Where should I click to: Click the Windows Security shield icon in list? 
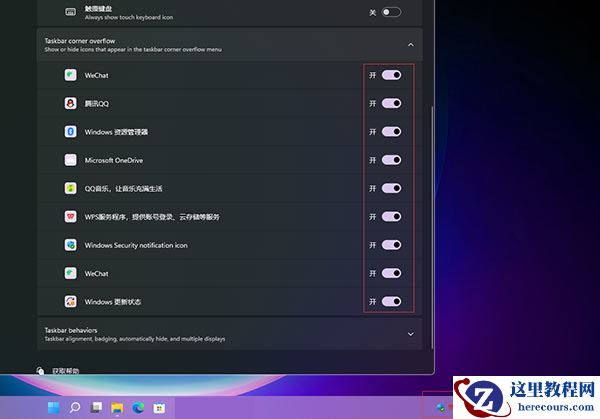[70, 245]
